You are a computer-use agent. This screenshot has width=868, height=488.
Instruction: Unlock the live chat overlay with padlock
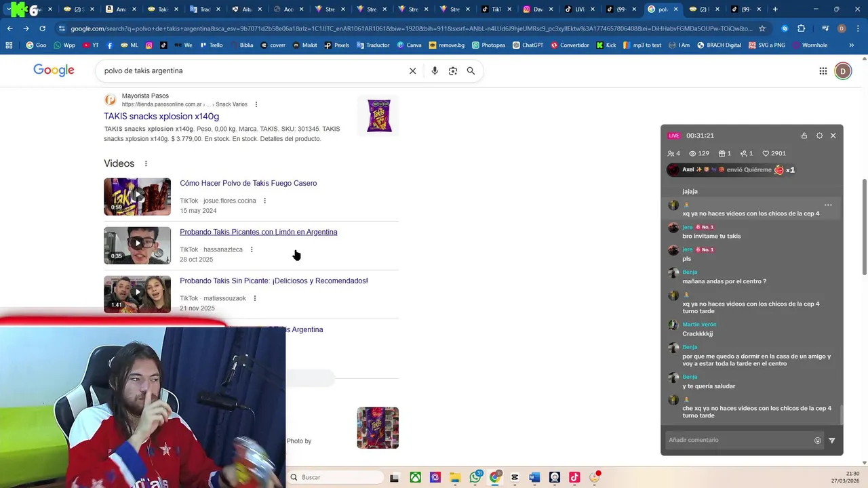(x=804, y=136)
